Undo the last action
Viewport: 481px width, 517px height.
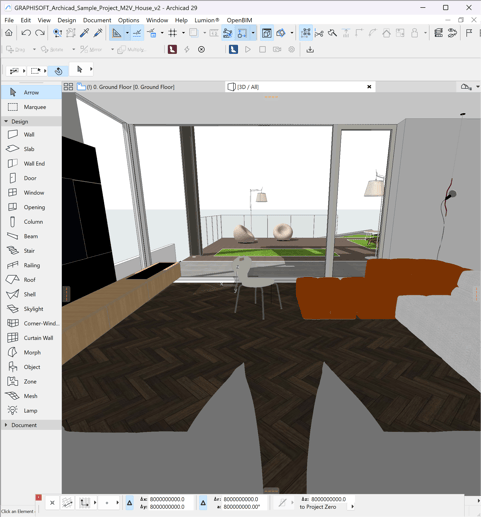coord(26,33)
